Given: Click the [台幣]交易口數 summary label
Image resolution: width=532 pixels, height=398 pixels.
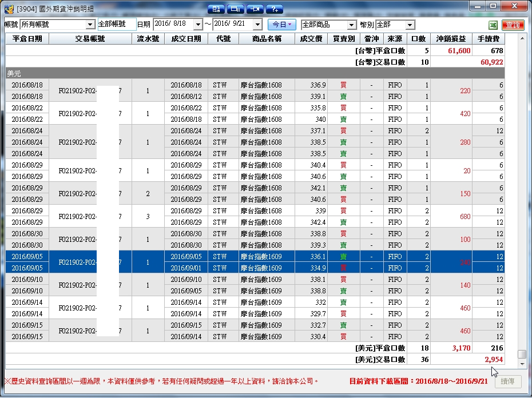Looking at the screenshot, I should point(380,62).
